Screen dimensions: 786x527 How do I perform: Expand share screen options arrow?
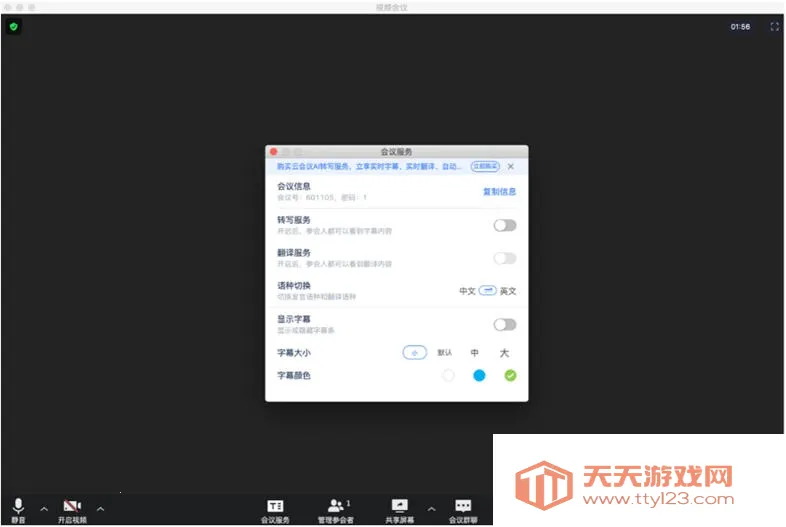click(432, 509)
